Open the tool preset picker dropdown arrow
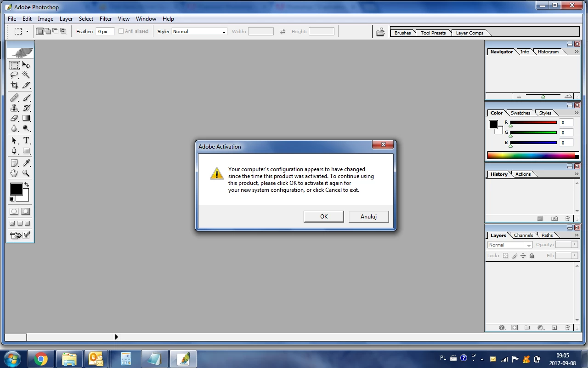Viewport: 588px width, 368px height. pyautogui.click(x=27, y=32)
